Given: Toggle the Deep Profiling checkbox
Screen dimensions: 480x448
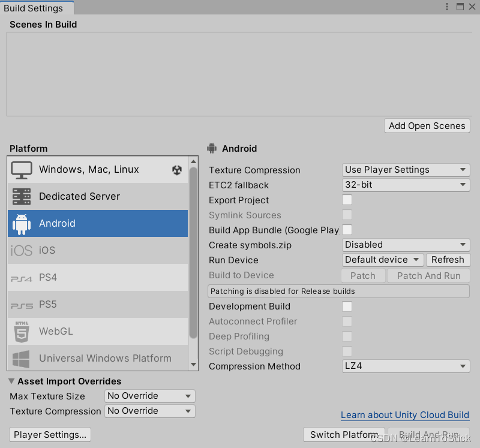Looking at the screenshot, I should coord(347,336).
